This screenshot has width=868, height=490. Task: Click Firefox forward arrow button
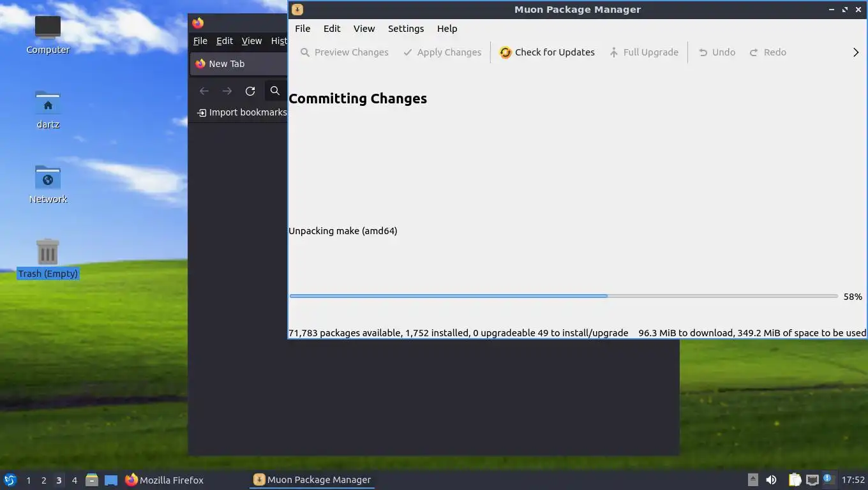coord(227,91)
